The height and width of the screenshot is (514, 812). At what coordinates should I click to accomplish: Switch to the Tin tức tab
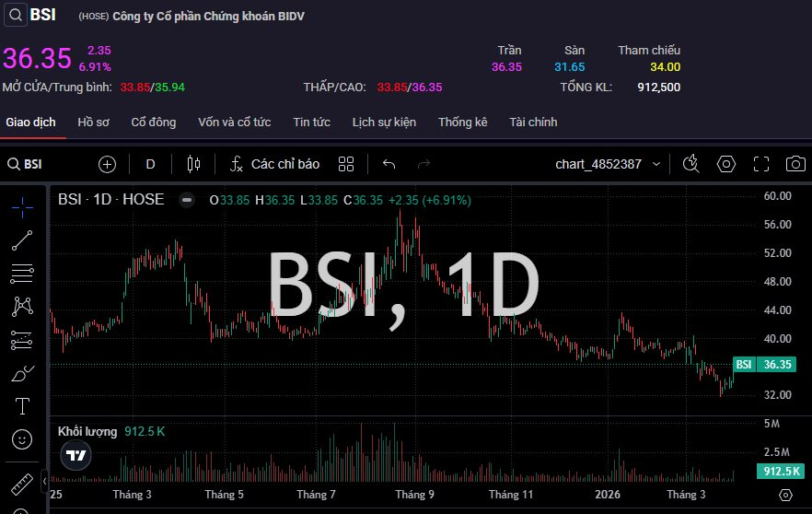(x=311, y=122)
